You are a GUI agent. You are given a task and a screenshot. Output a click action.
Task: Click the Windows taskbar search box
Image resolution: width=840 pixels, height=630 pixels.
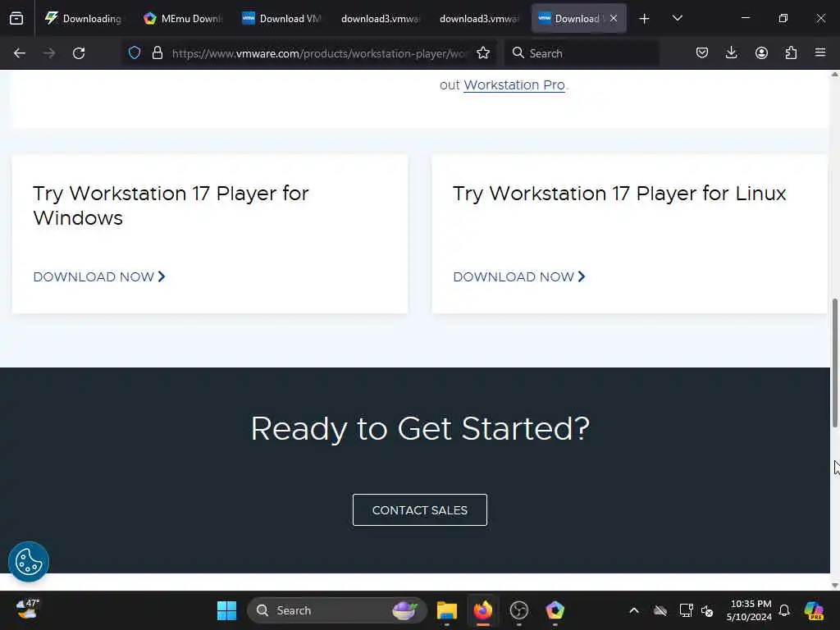(336, 610)
